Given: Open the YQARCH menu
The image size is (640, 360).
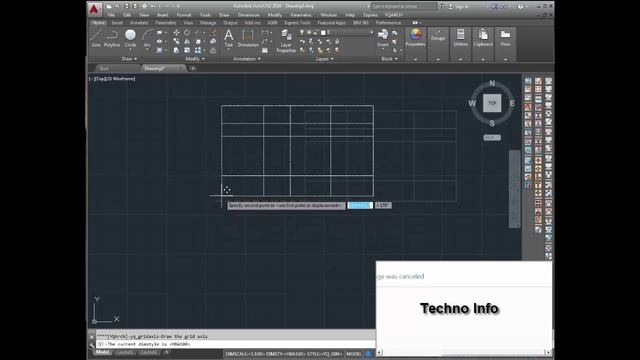Looking at the screenshot, I should 393,15.
